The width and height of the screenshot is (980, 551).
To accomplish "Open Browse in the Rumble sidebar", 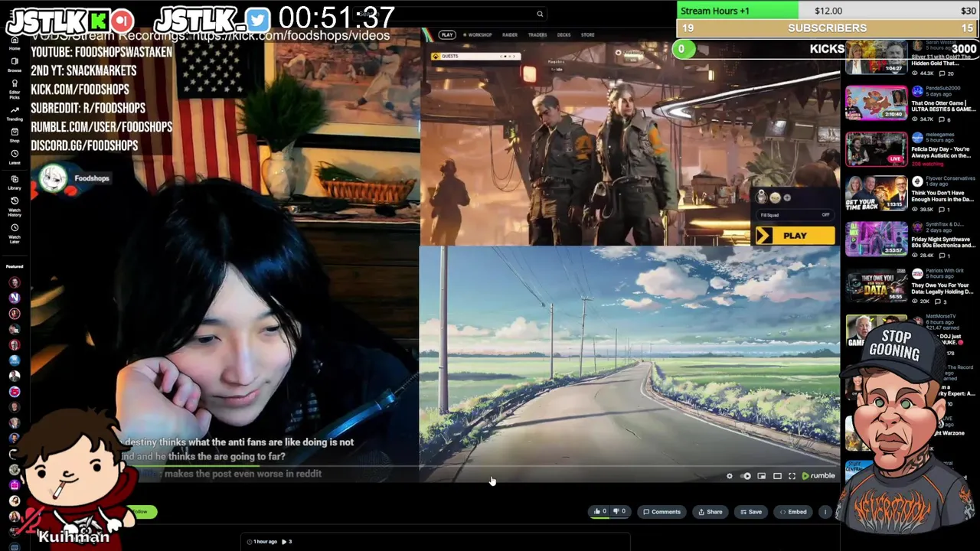I will point(14,64).
